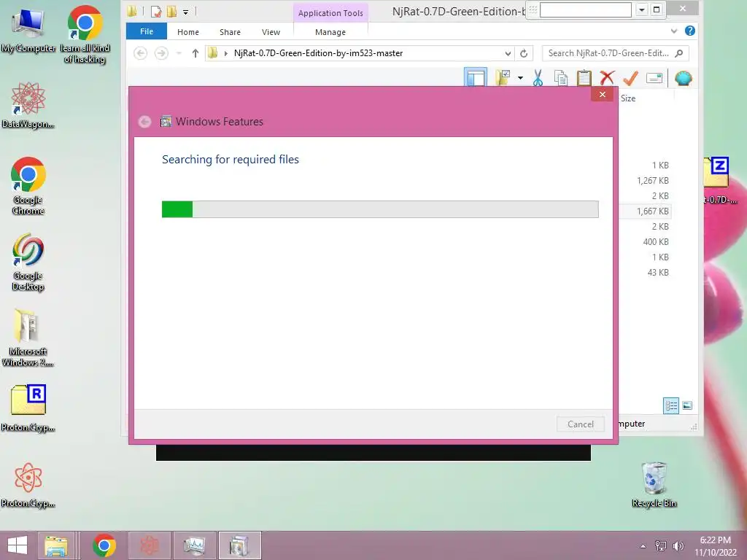Open the Windows Start button

tap(18, 545)
